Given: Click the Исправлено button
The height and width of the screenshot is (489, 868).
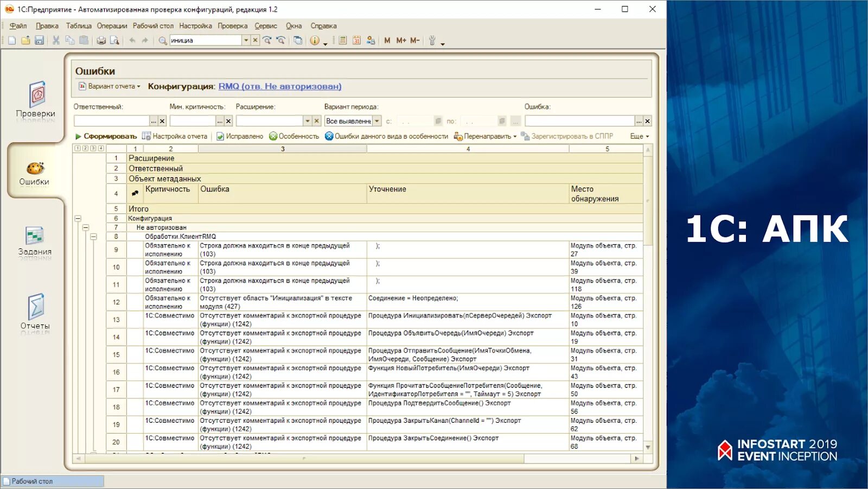Looking at the screenshot, I should 240,136.
